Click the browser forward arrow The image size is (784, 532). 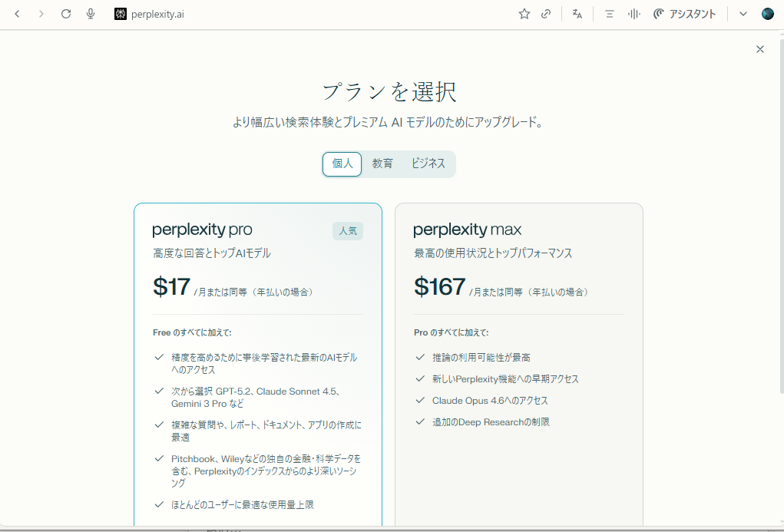[x=41, y=14]
